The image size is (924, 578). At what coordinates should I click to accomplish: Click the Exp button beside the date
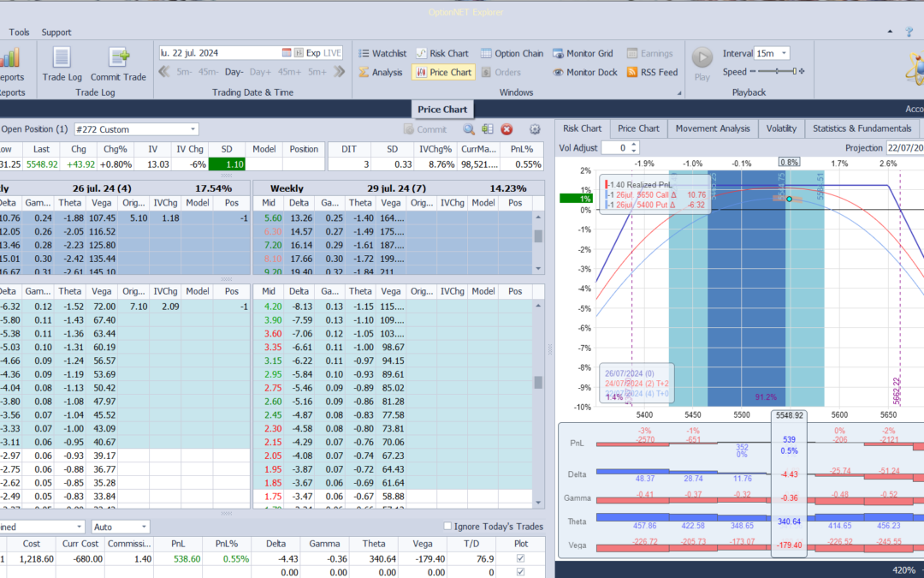[x=313, y=53]
